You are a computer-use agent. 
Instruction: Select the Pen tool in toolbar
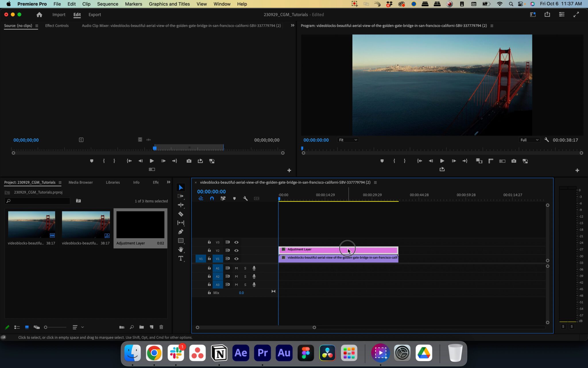click(181, 232)
